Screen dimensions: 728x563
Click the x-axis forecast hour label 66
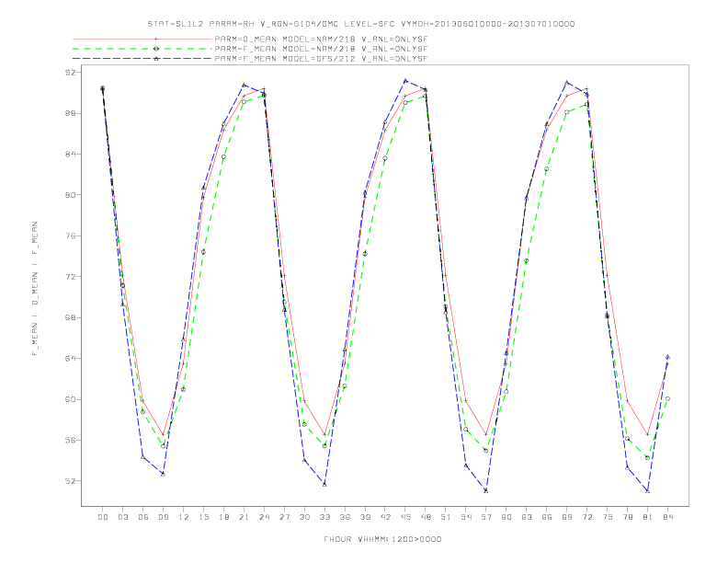pyautogui.click(x=547, y=517)
